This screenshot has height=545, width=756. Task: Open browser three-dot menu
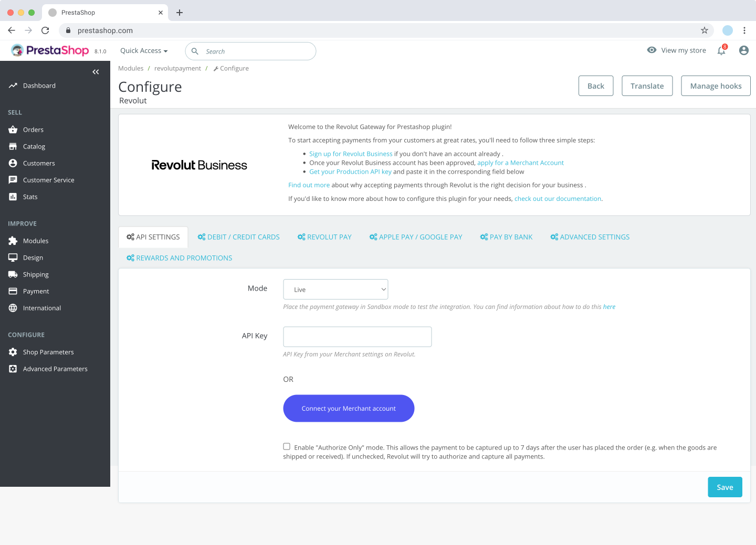click(x=744, y=30)
